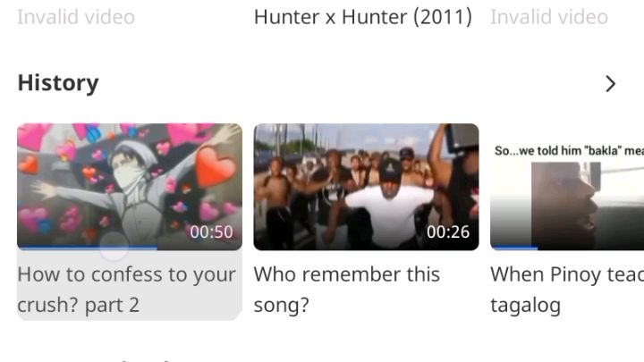Click the 00:50 duration badge
The width and height of the screenshot is (644, 362).
coord(211,232)
